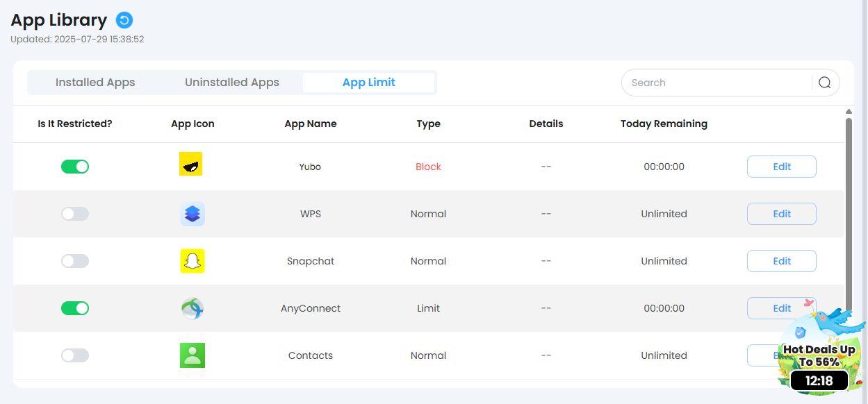Disable the restriction toggle for Yubo
This screenshot has width=868, height=404.
coord(75,167)
